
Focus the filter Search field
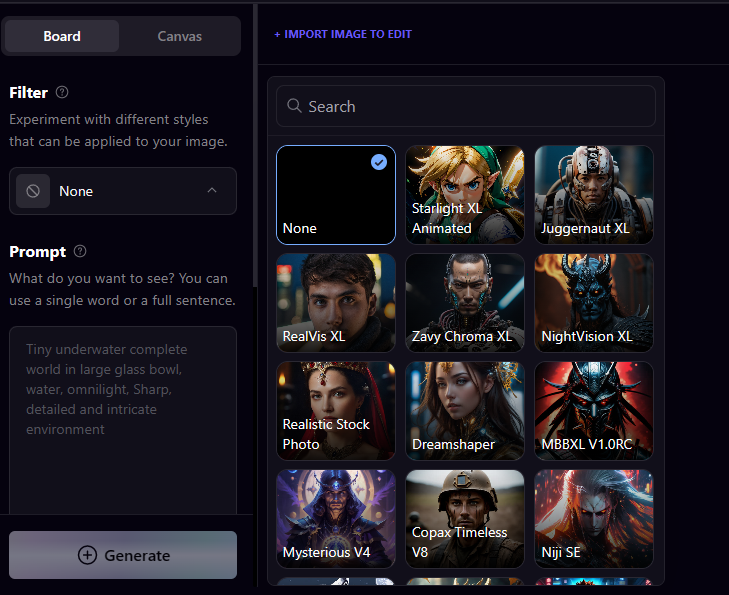[x=466, y=106]
